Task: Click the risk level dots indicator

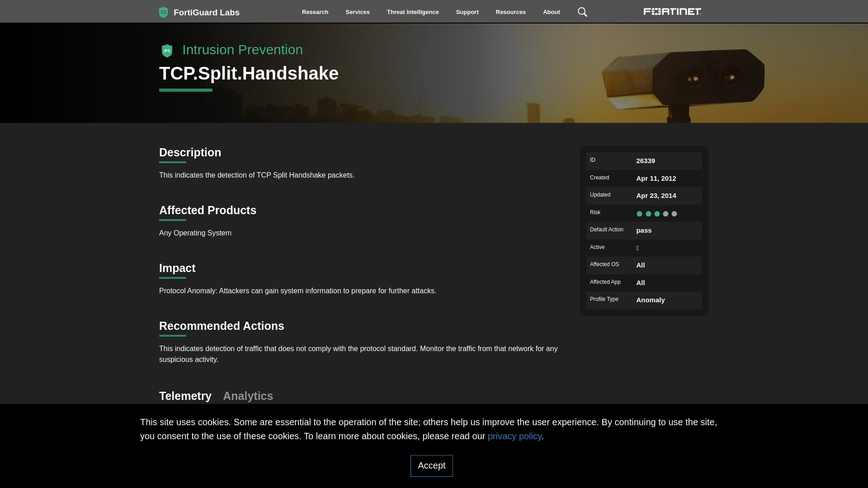Action: click(x=656, y=214)
